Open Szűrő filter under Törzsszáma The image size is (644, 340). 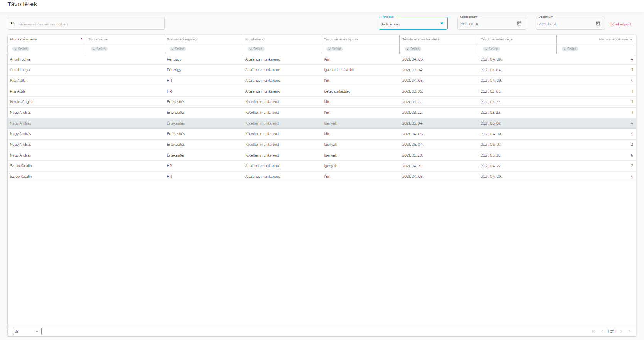pyautogui.click(x=99, y=49)
